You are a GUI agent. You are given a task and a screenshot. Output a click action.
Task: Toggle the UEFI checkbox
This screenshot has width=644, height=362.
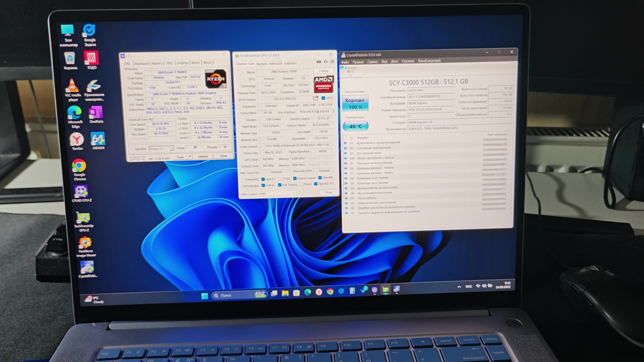pos(323,98)
